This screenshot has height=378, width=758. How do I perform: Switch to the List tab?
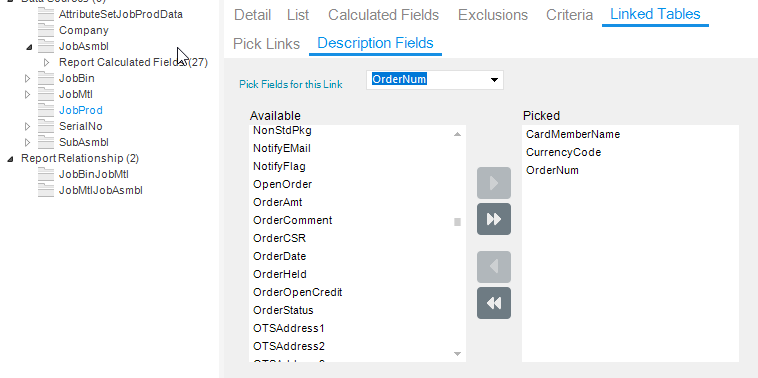pyautogui.click(x=298, y=15)
